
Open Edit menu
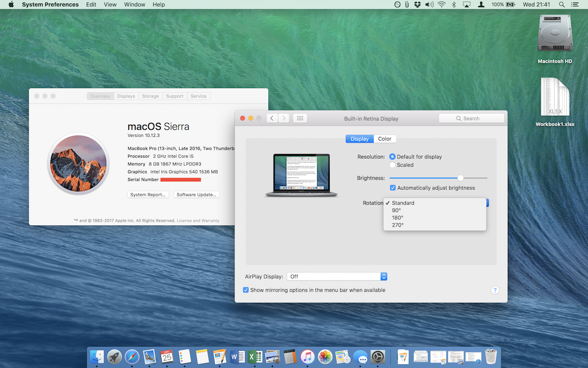[x=91, y=5]
